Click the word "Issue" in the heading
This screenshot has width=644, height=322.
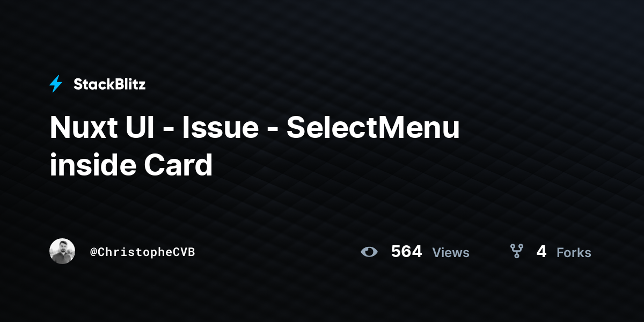(x=220, y=128)
